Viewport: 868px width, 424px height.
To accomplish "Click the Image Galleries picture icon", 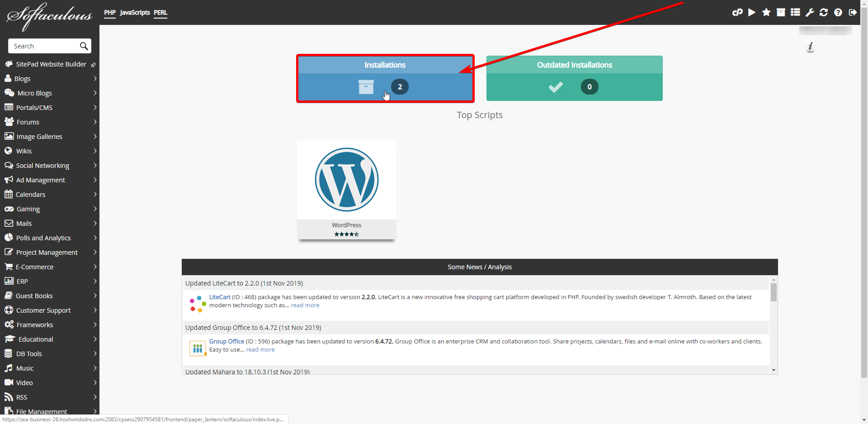I will tap(9, 136).
